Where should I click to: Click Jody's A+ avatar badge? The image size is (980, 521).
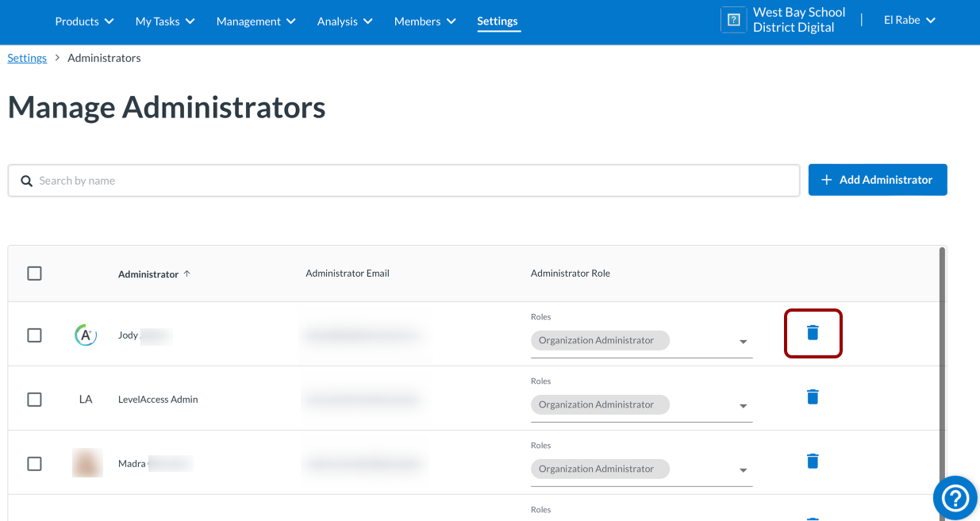click(86, 335)
